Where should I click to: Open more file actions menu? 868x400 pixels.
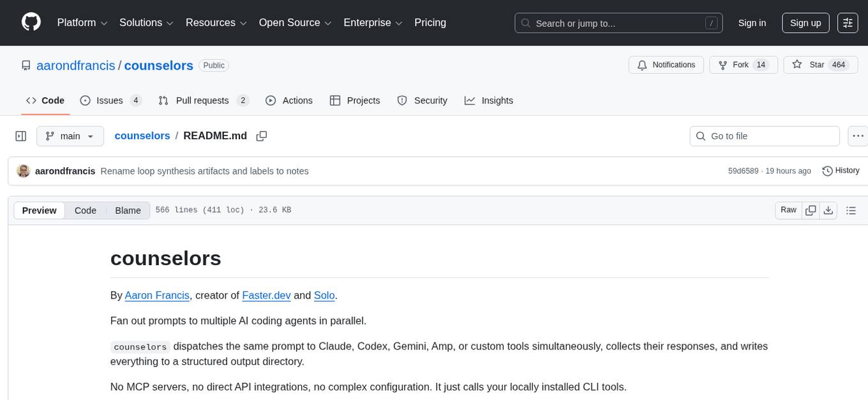click(x=858, y=136)
